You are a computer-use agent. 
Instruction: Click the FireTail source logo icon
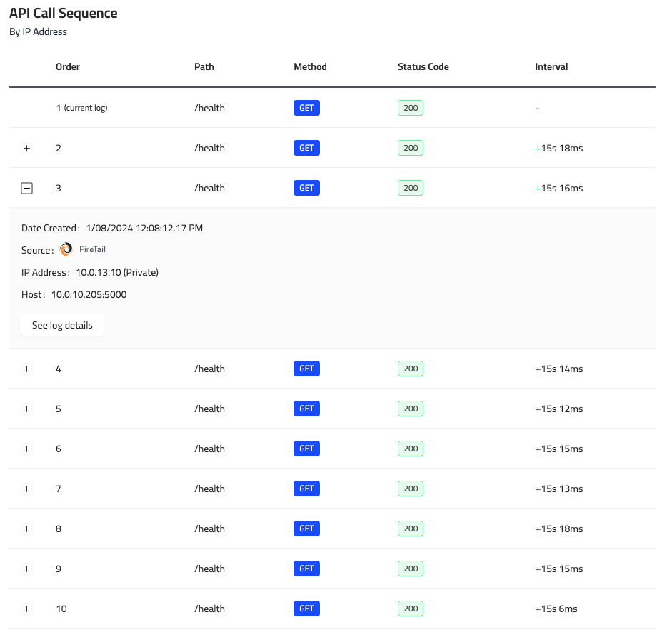[66, 249]
